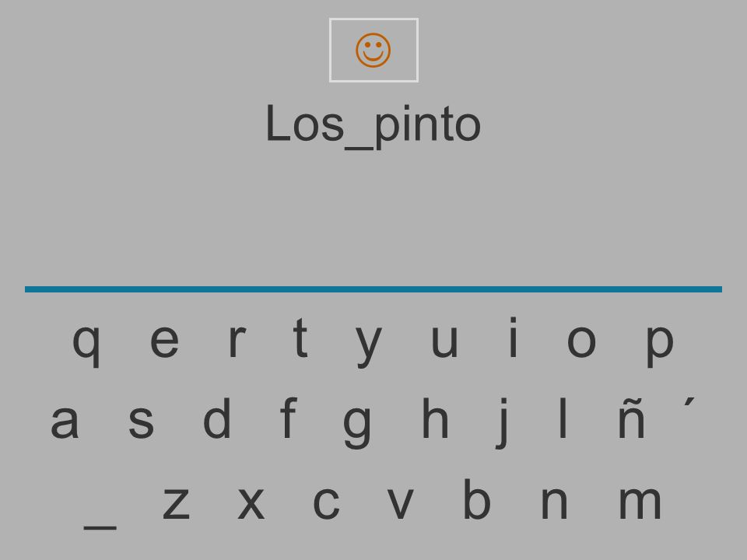Click the letter b key
The height and width of the screenshot is (560, 747).
(477, 499)
